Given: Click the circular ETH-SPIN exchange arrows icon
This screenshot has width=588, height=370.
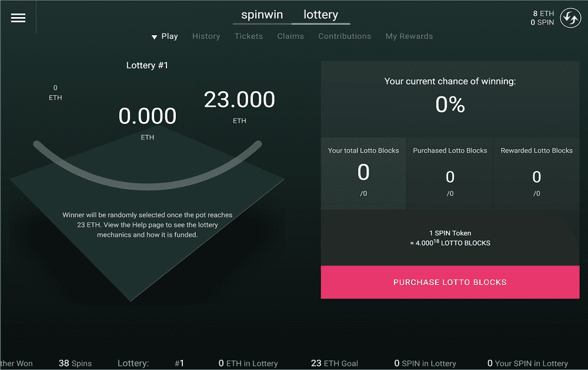Looking at the screenshot, I should click(x=570, y=18).
